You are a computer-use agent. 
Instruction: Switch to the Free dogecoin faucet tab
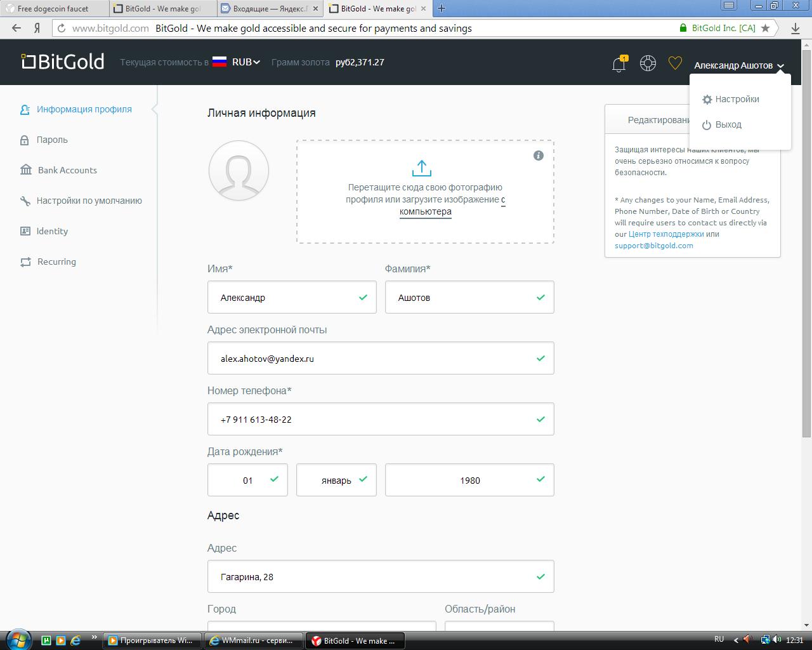(x=54, y=9)
